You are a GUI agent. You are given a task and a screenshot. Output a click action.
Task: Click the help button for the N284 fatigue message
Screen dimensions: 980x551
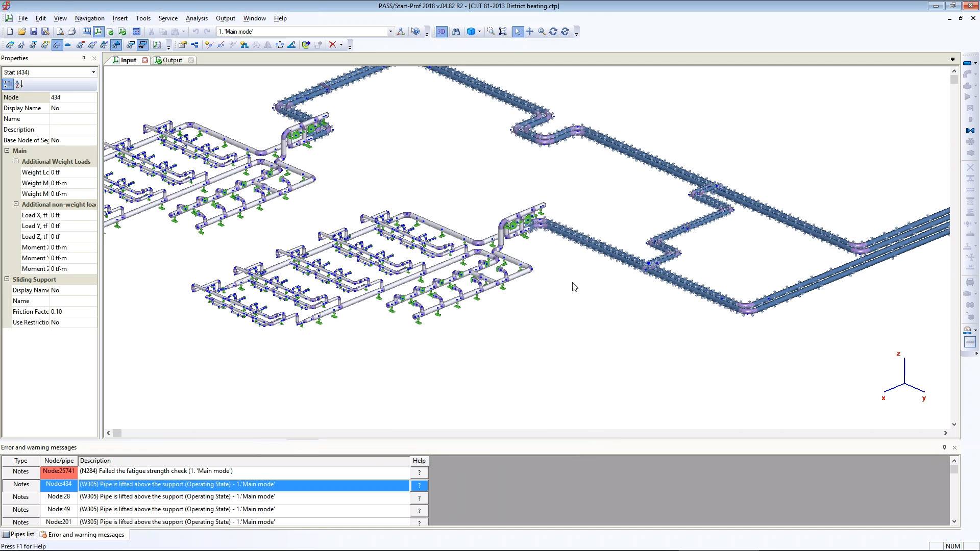[419, 472]
